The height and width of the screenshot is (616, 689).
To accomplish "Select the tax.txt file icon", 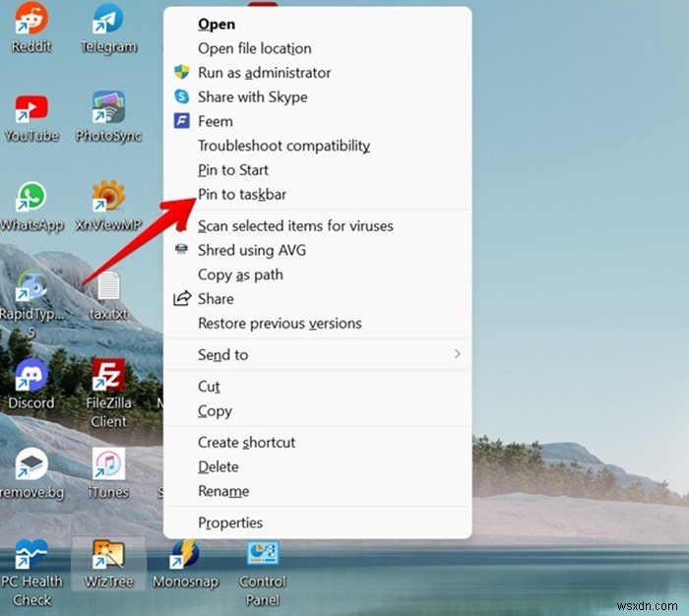I will click(x=108, y=286).
